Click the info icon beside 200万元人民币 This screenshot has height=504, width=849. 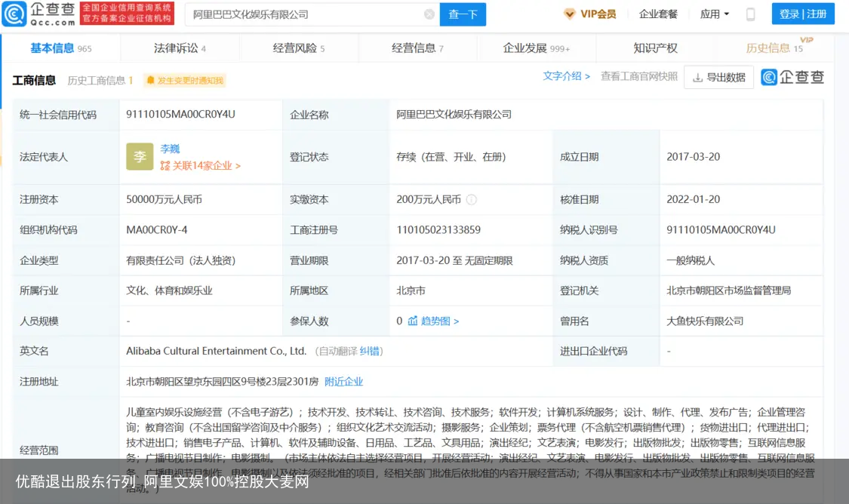472,200
